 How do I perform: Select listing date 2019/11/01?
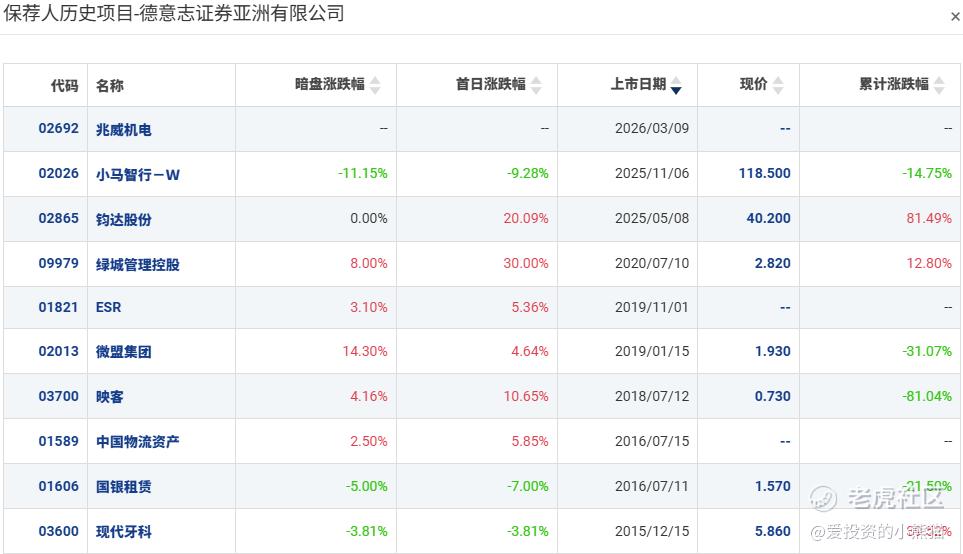[652, 307]
